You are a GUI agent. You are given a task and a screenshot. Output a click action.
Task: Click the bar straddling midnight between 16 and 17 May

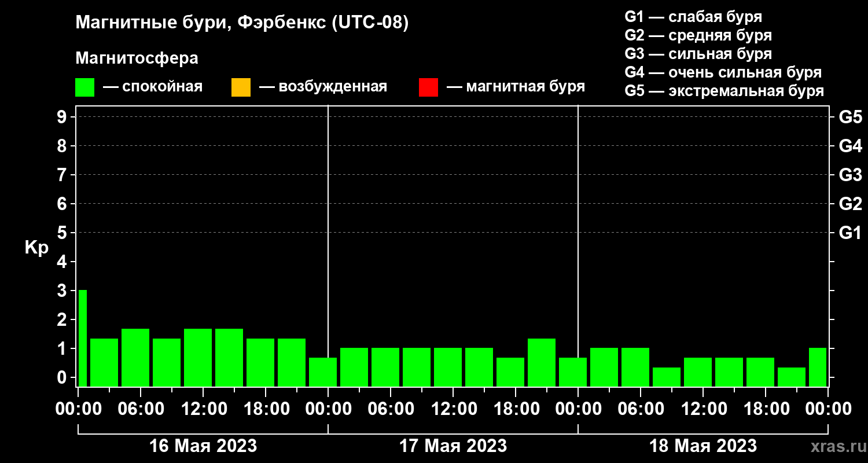point(323,372)
